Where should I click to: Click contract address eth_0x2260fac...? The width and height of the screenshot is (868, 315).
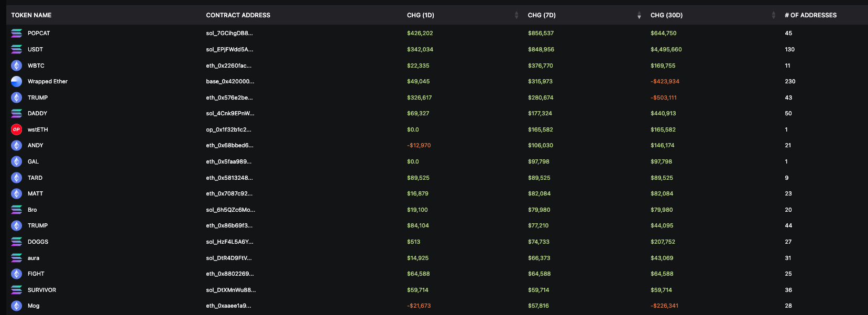tap(229, 66)
